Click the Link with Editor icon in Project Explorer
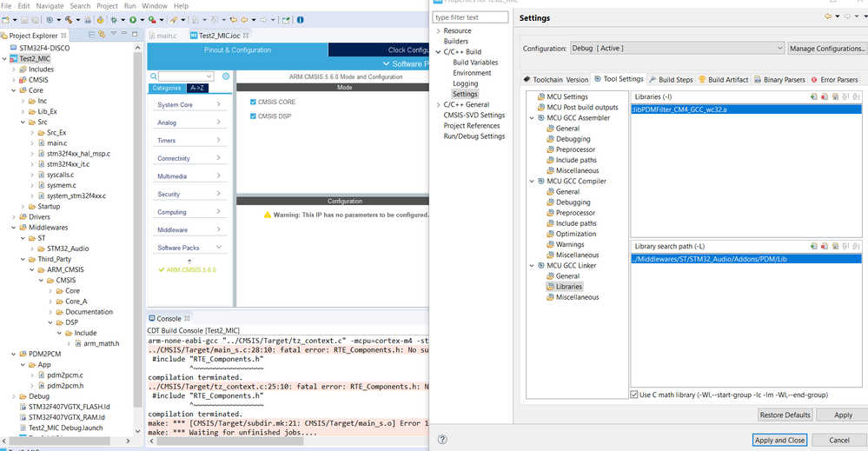This screenshot has width=868, height=451. pyautogui.click(x=102, y=34)
